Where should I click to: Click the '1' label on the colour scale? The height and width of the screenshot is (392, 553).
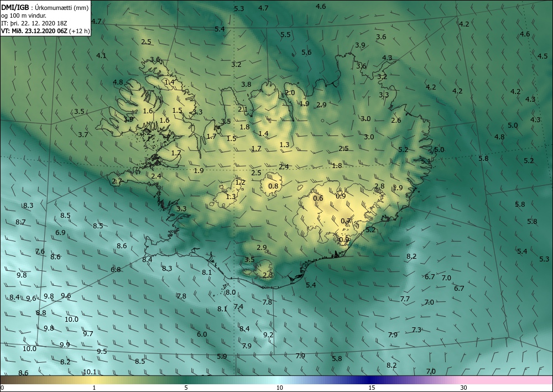[94, 388]
